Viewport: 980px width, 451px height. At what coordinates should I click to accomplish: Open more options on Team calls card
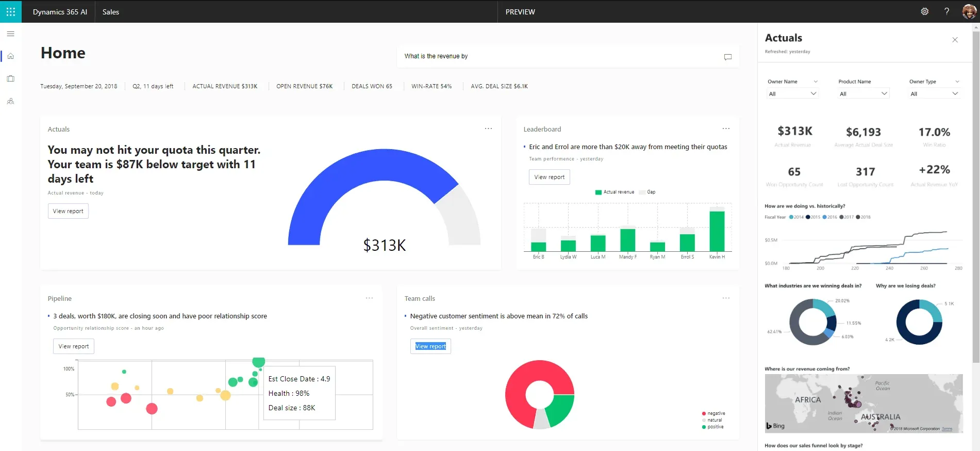[726, 298]
